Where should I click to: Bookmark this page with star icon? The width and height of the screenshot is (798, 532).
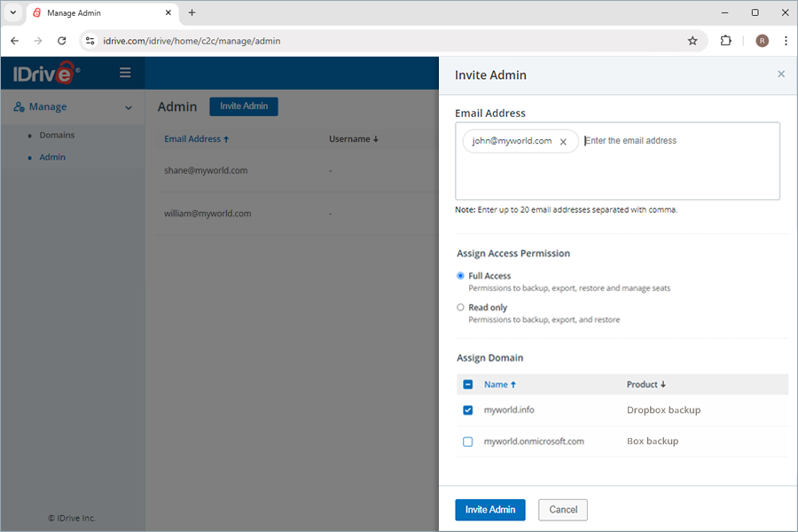click(692, 41)
